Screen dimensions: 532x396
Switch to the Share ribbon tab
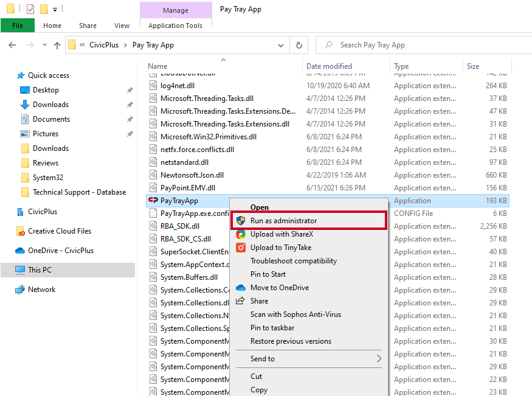88,26
